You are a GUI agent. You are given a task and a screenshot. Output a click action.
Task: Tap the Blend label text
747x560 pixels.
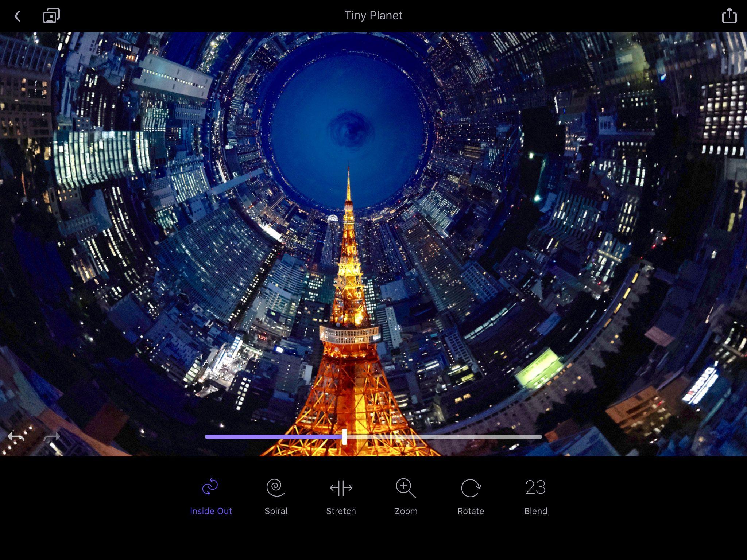tap(535, 511)
